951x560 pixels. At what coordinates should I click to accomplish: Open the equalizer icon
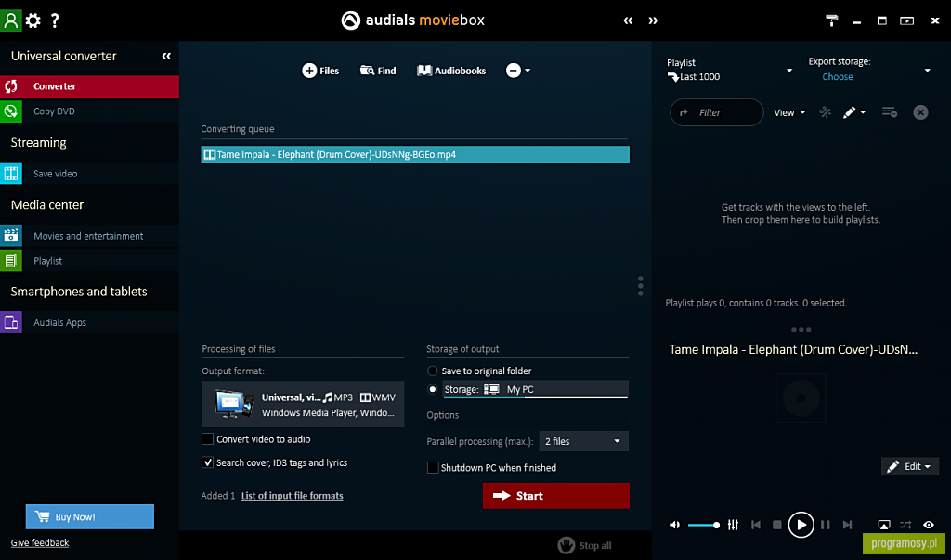[734, 525]
